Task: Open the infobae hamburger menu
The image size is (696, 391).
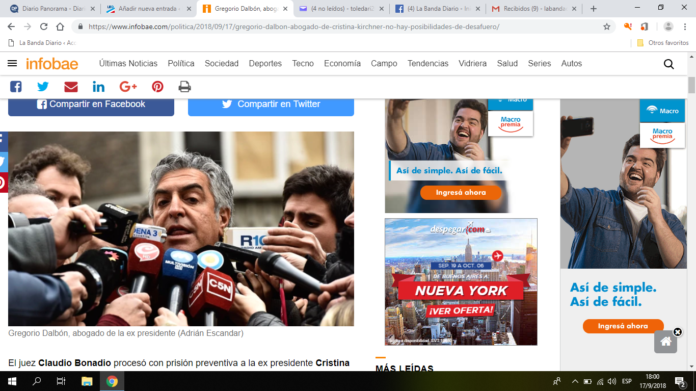Action: tap(12, 63)
